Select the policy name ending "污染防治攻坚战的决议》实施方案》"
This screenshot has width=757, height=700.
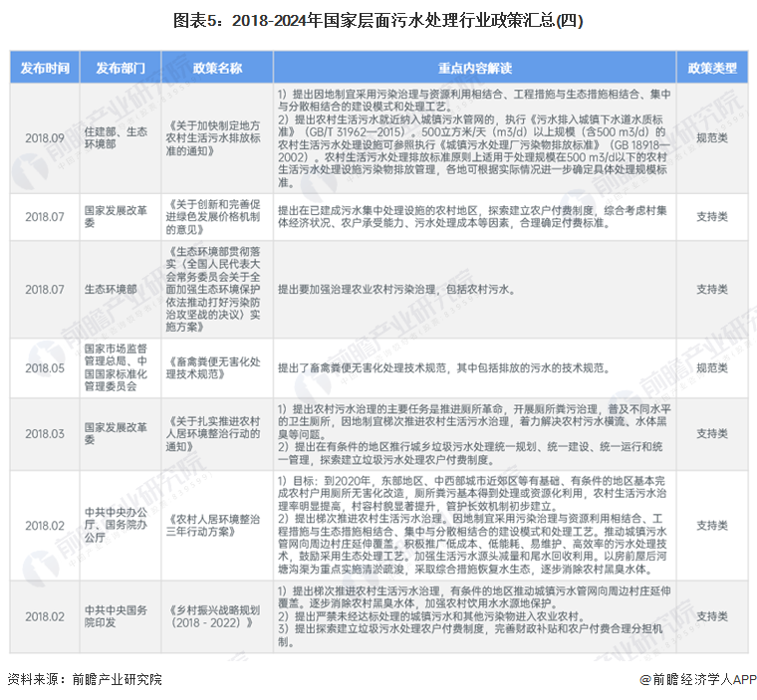213,289
